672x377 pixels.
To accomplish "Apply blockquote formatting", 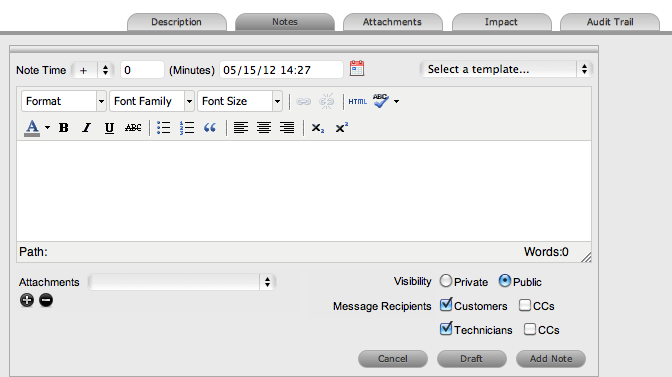I will pyautogui.click(x=210, y=128).
